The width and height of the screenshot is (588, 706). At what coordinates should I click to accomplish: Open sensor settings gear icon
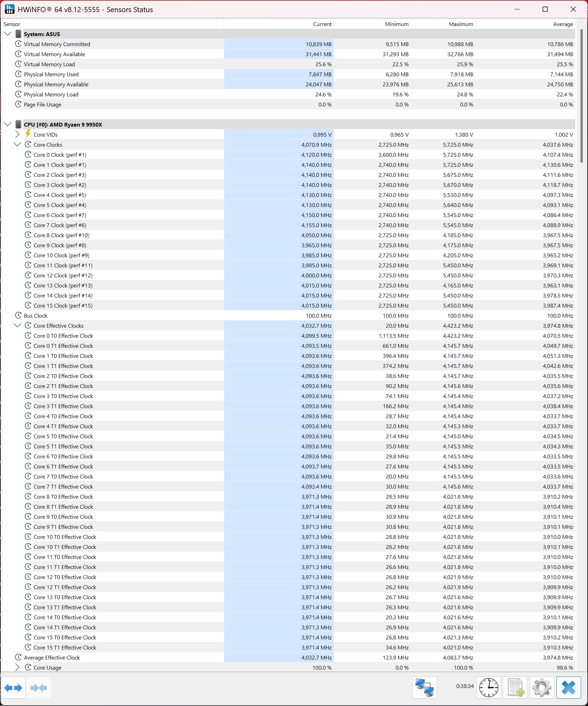coord(542,688)
